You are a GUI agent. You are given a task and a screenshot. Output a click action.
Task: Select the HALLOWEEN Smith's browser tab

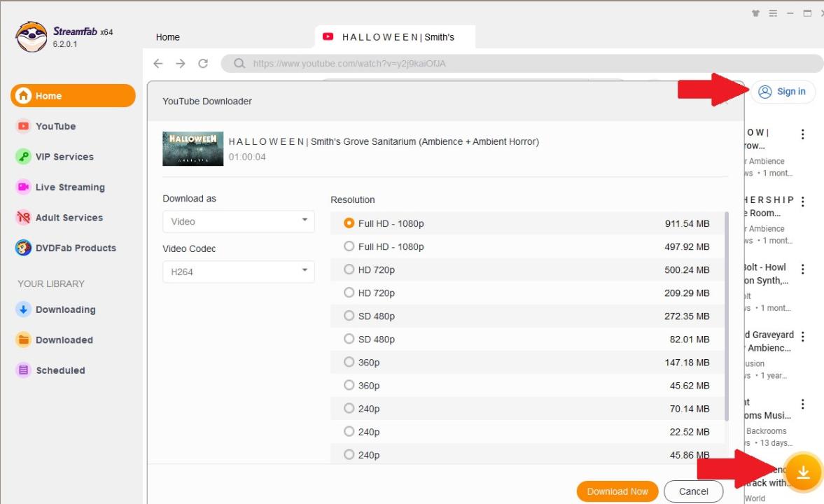click(x=396, y=37)
